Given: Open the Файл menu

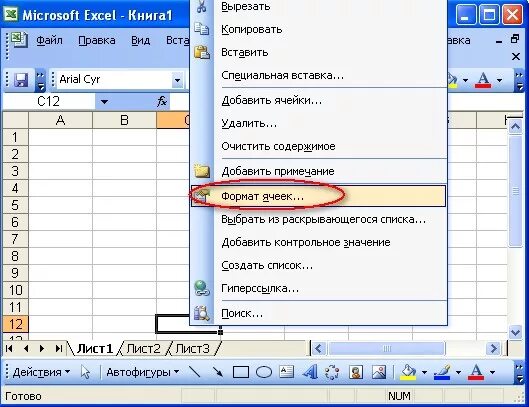Looking at the screenshot, I should [x=49, y=40].
